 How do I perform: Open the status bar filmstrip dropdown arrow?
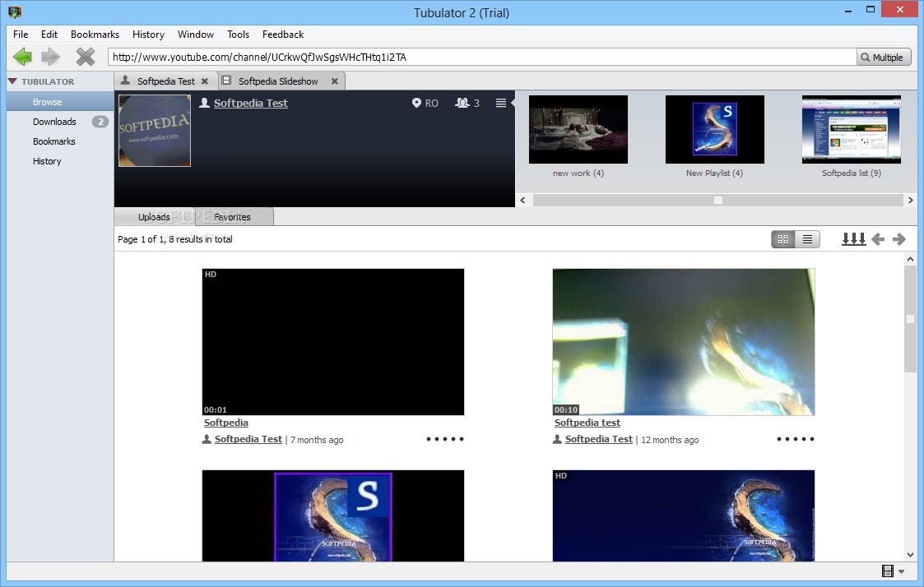(902, 571)
